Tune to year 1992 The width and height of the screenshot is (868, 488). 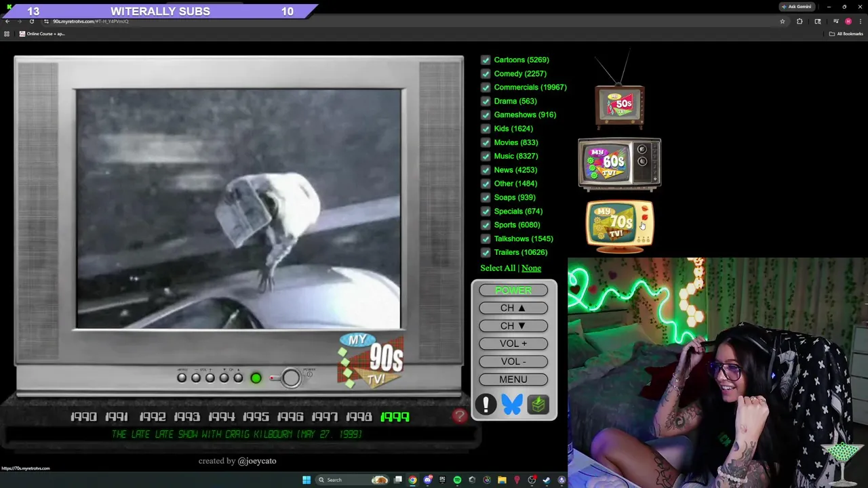[x=153, y=417]
